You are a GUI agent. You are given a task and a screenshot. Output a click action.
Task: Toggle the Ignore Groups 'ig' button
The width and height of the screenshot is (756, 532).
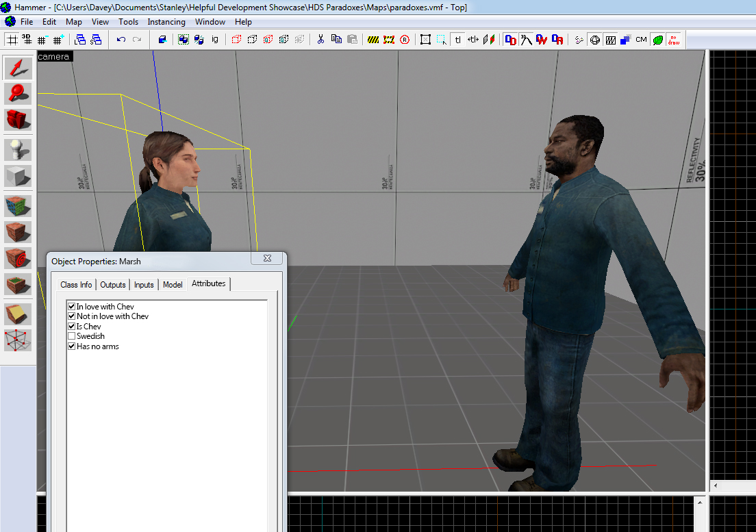point(215,40)
